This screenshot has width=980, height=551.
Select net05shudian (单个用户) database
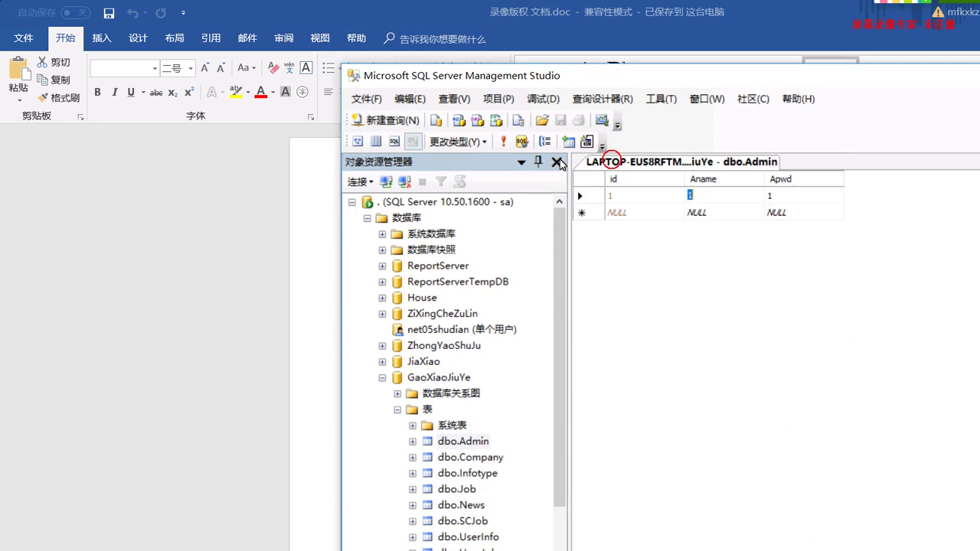pos(462,330)
